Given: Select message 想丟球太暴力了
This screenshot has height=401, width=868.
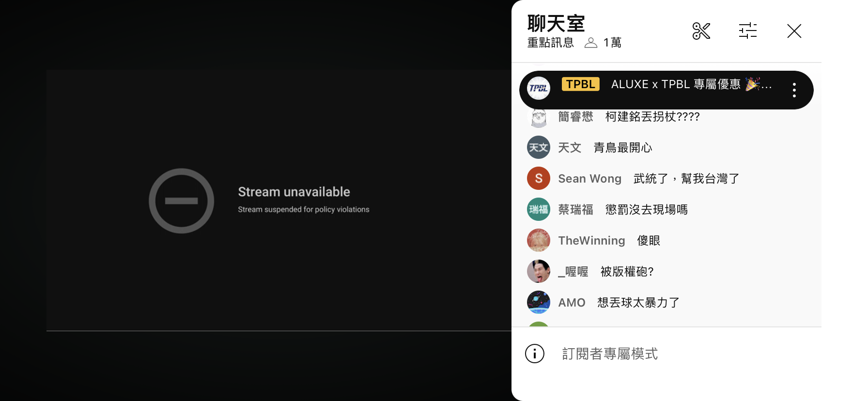Looking at the screenshot, I should [x=638, y=303].
